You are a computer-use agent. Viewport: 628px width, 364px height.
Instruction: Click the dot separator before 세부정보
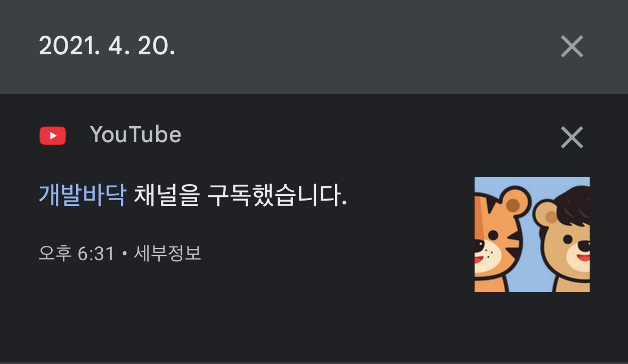point(124,253)
